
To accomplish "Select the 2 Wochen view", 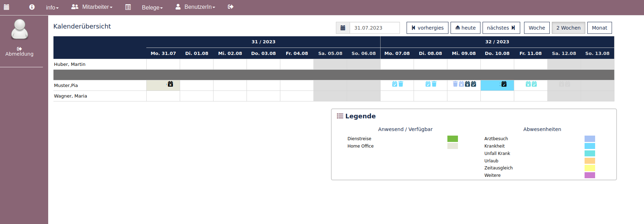I will point(568,28).
